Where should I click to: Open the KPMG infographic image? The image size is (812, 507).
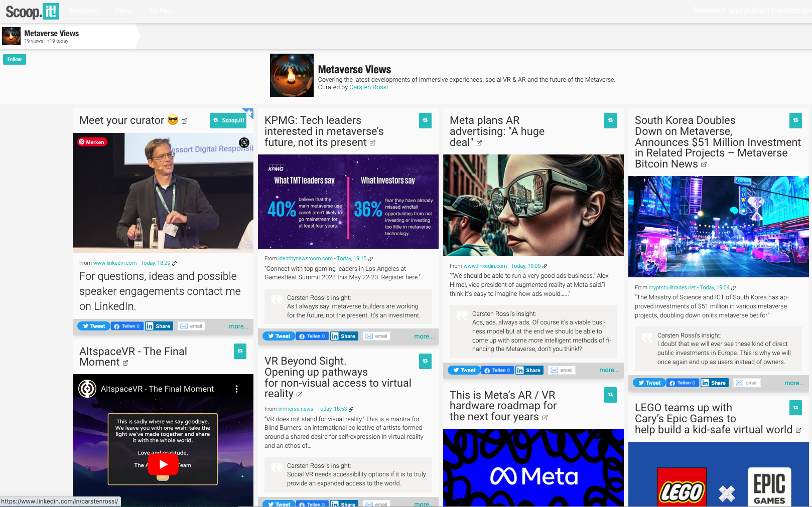coord(348,202)
